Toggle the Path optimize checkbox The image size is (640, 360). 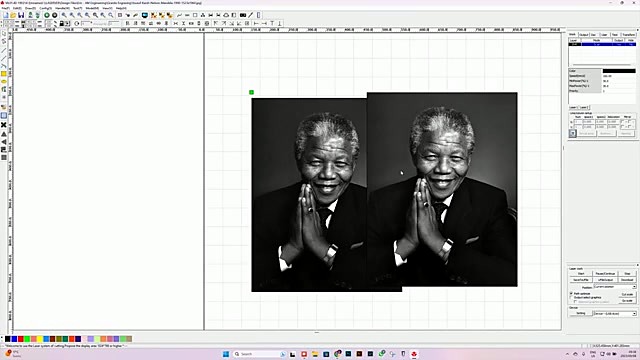click(x=571, y=293)
